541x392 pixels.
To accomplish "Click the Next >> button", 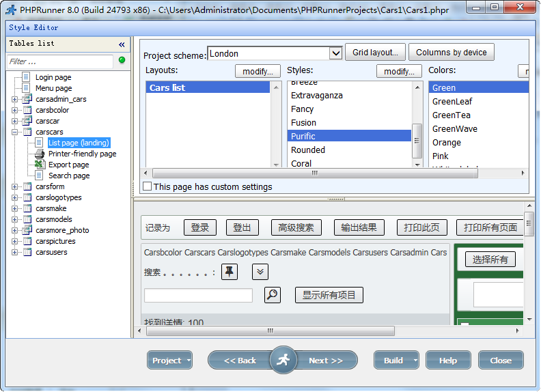I will 327,361.
